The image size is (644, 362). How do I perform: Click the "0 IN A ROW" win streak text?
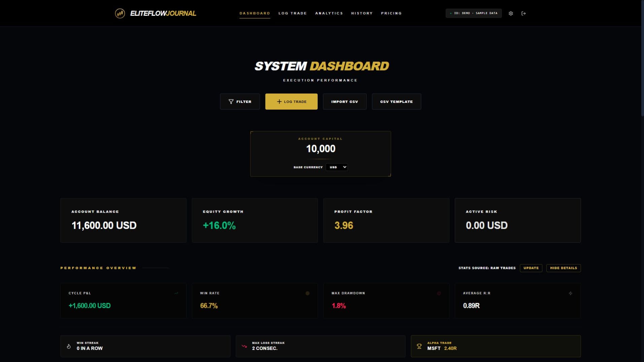click(x=90, y=349)
